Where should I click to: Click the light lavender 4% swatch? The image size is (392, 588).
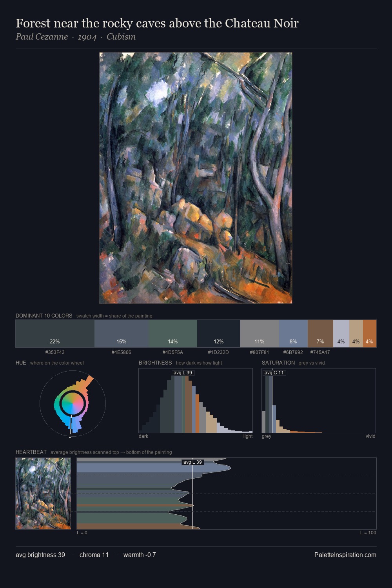coord(341,334)
